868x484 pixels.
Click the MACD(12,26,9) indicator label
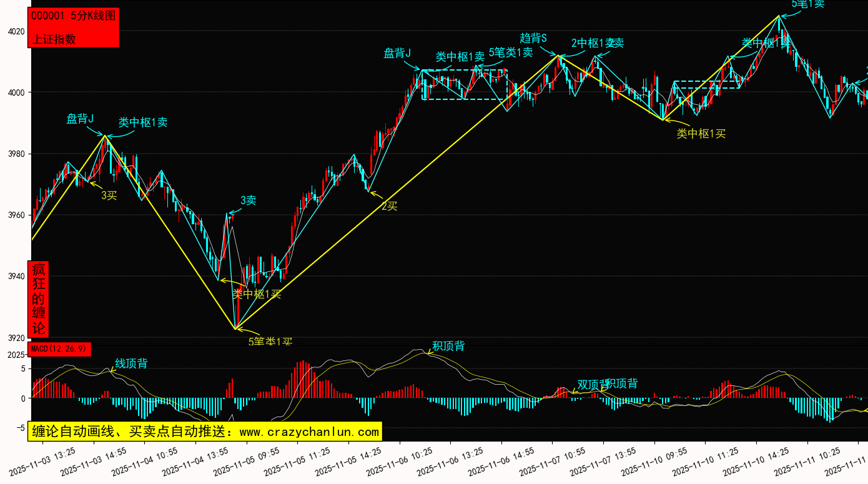click(x=60, y=348)
